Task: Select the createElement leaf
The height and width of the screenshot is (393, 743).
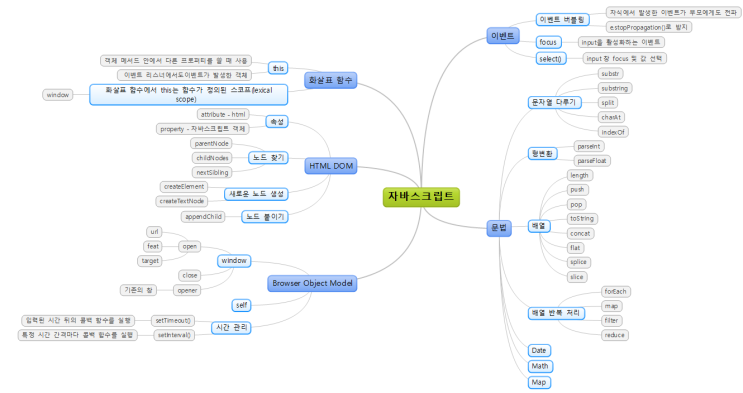Action: 184,187
